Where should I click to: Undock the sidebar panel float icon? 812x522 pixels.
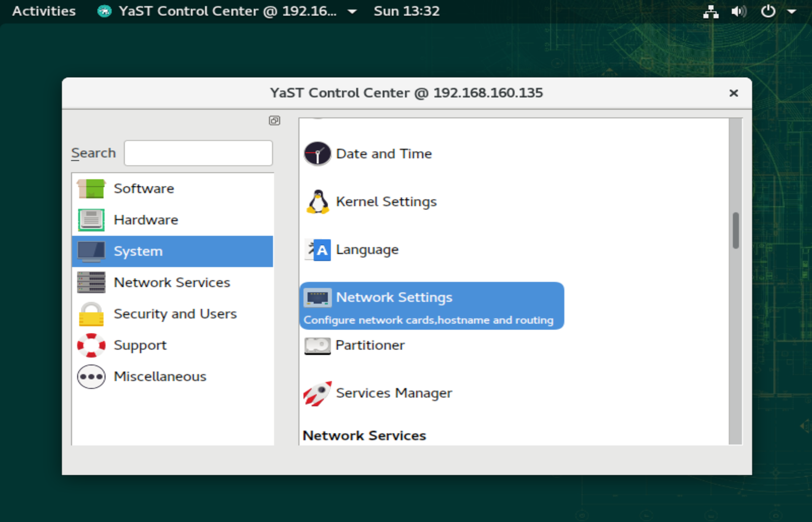click(274, 121)
